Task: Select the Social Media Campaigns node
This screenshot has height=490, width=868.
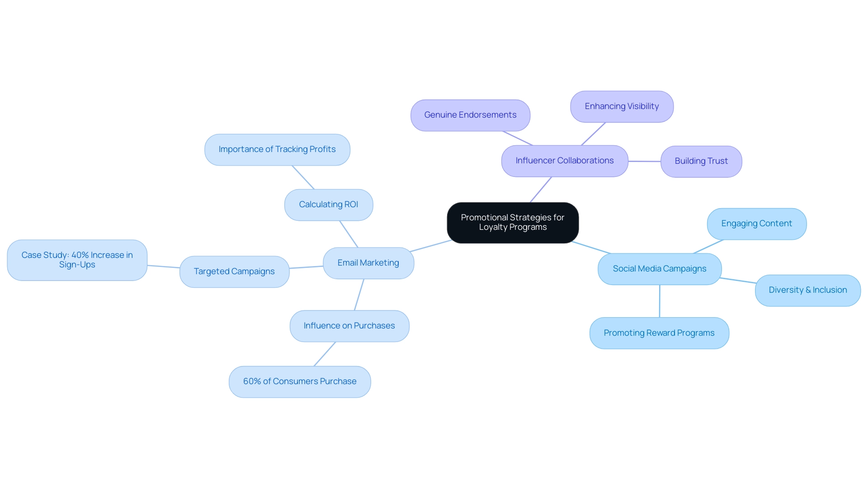Action: (660, 268)
